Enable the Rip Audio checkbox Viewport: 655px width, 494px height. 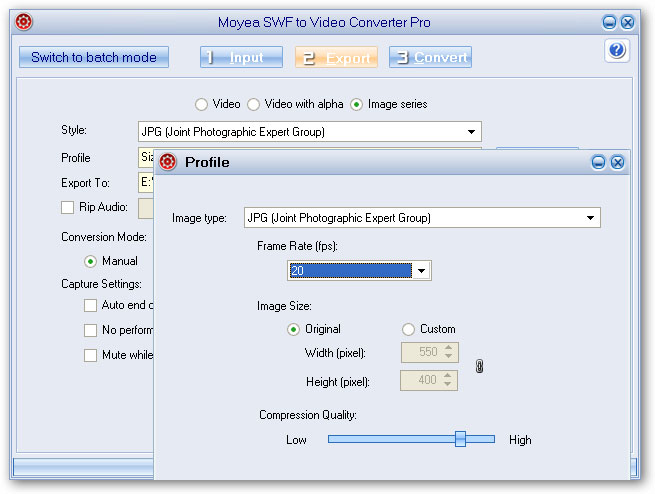(67, 207)
